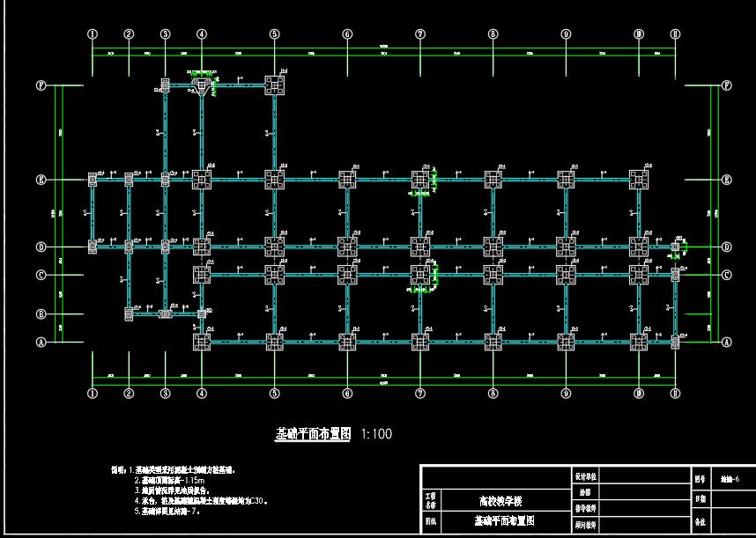Screen dimensions: 756x538
Task: Click axis bubble 2 in the bottom row
Action: click(x=129, y=394)
